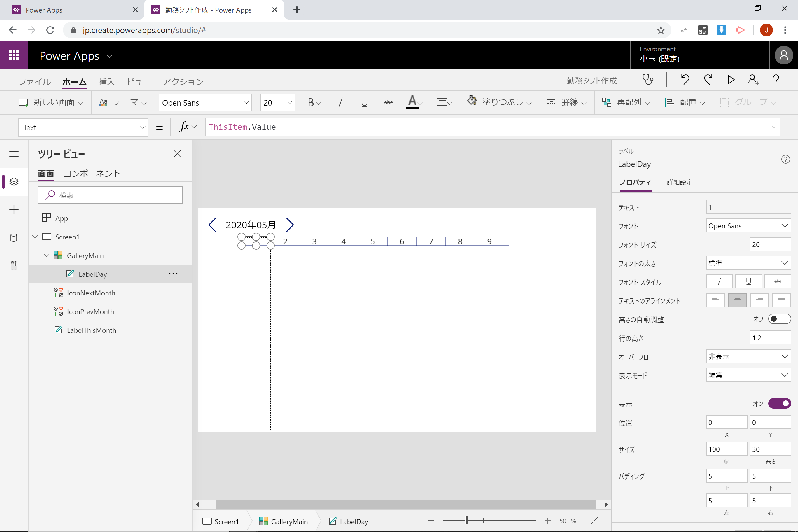The width and height of the screenshot is (798, 532).
Task: Open advanced tools icon in left rail
Action: (14, 265)
